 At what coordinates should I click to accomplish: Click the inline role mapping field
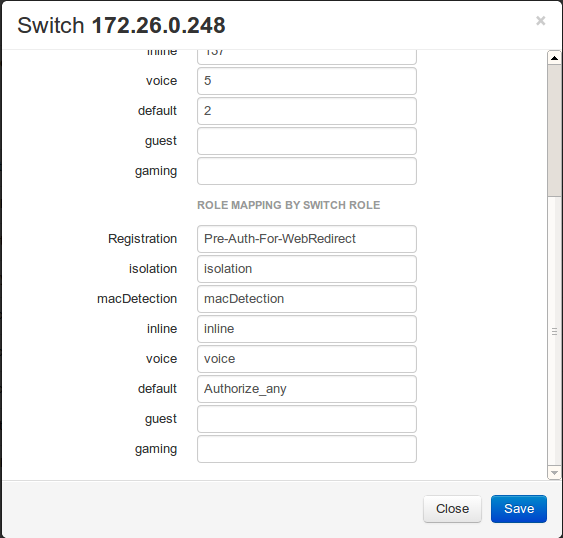307,329
